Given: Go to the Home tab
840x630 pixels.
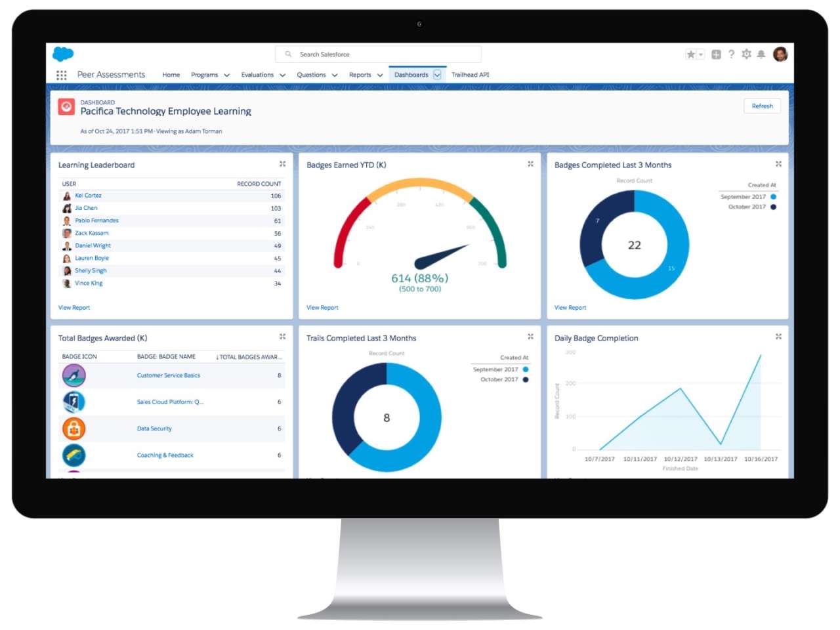Looking at the screenshot, I should point(171,75).
